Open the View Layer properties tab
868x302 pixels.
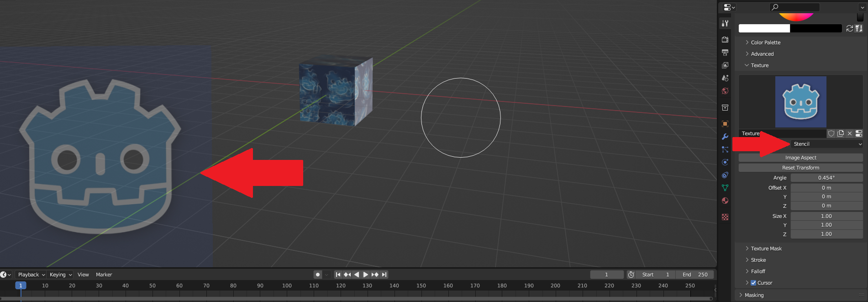click(725, 65)
